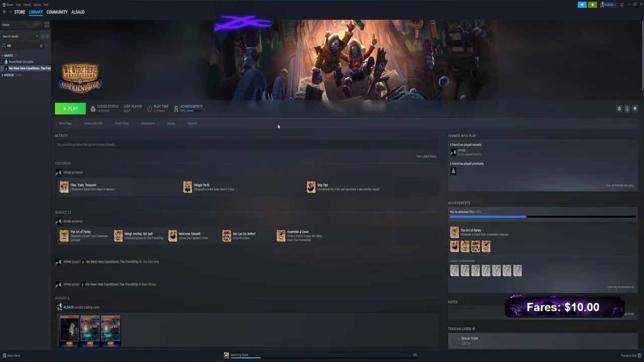
Task: Add game to favorites heart icon
Action: (x=635, y=109)
